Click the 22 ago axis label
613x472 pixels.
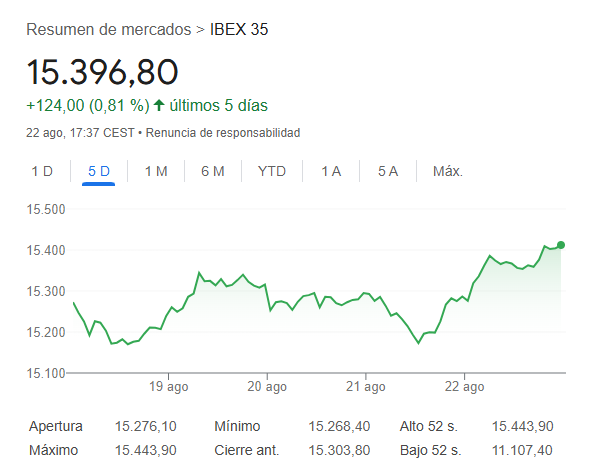click(464, 386)
